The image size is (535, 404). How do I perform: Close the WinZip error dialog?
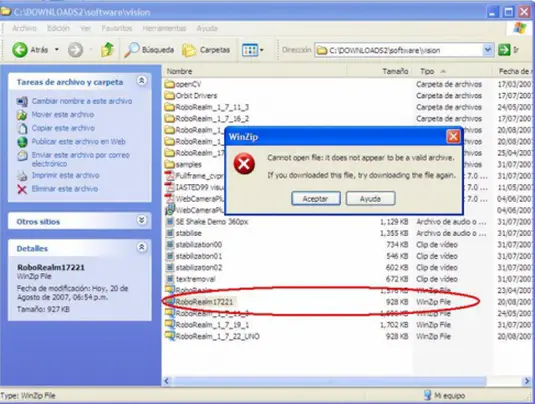(453, 137)
